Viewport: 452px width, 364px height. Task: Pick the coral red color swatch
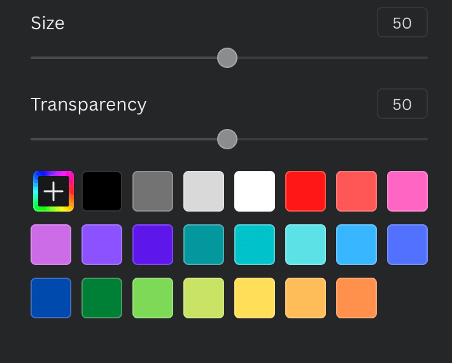(356, 191)
